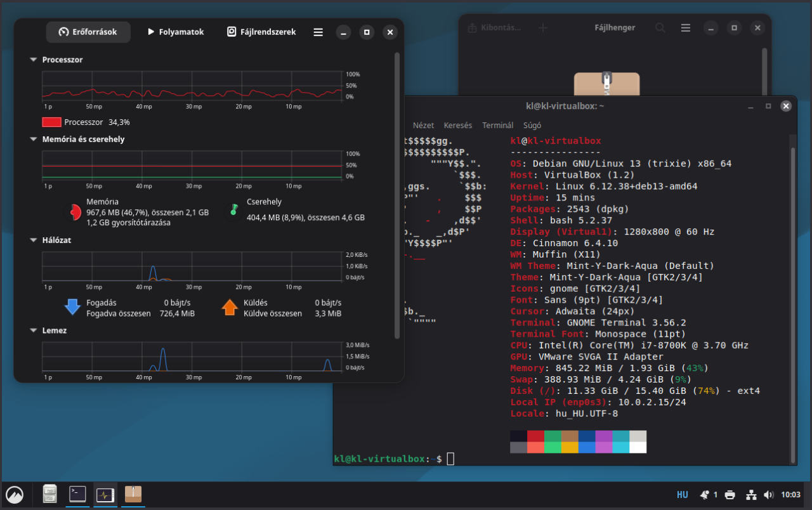The image size is (812, 510).
Task: Switch to the Folyamatok tab
Action: pyautogui.click(x=176, y=32)
